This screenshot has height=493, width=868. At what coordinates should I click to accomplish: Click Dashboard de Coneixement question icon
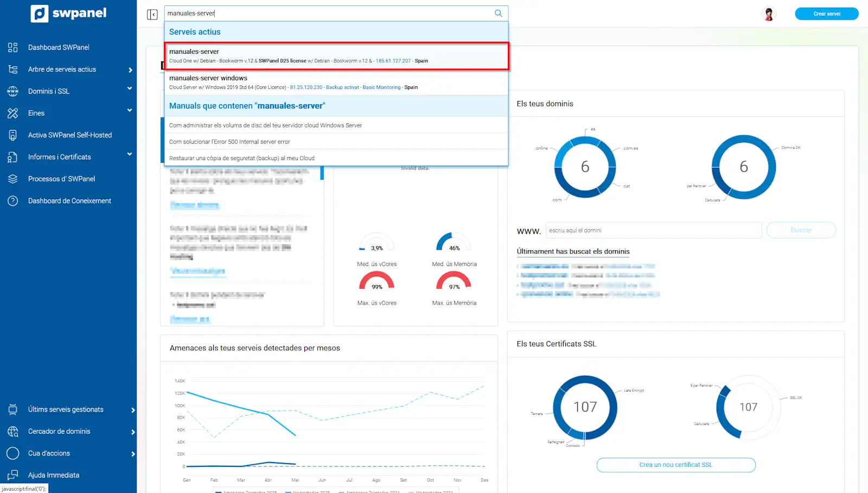[x=13, y=201]
